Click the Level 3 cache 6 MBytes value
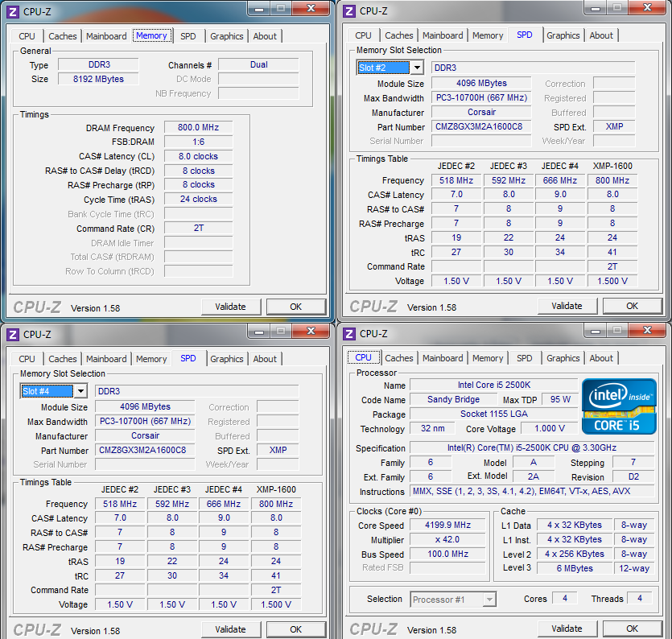This screenshot has height=639, width=672. [575, 568]
